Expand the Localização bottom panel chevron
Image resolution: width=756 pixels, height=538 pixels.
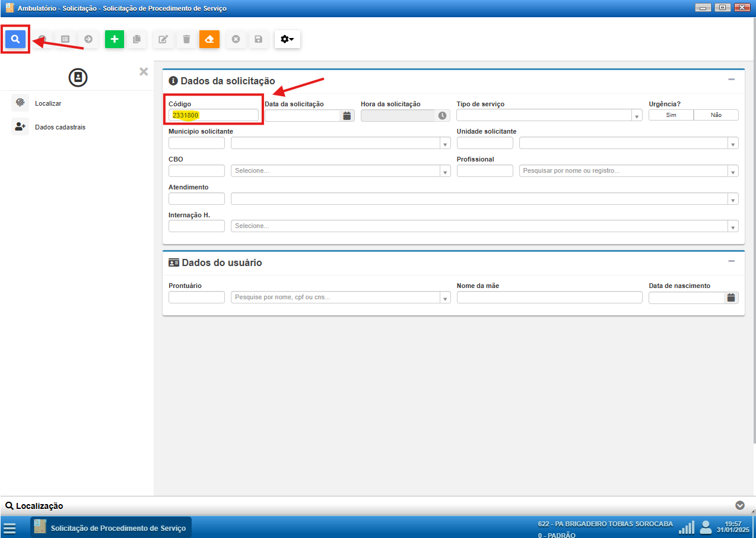click(739, 505)
